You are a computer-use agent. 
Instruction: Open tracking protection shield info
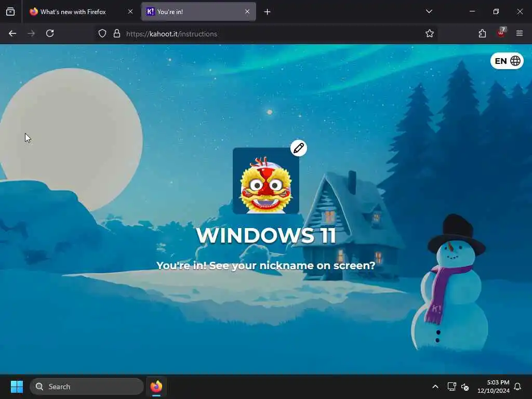click(x=102, y=34)
